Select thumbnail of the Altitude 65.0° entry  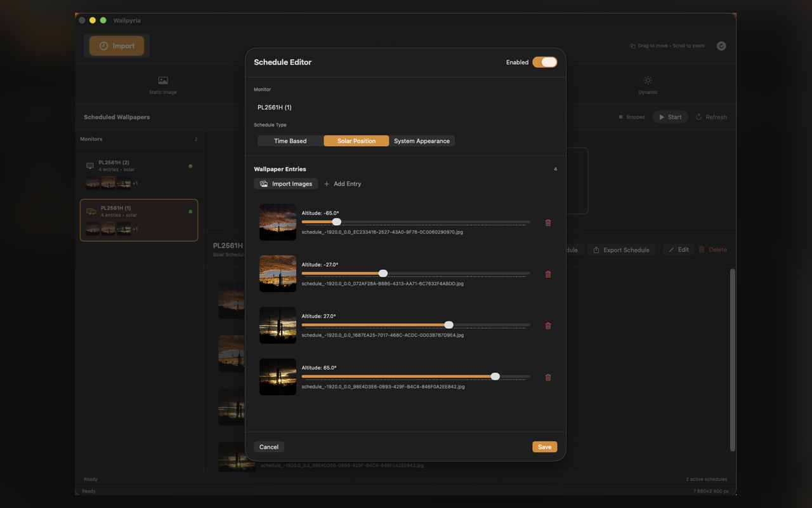coord(278,377)
